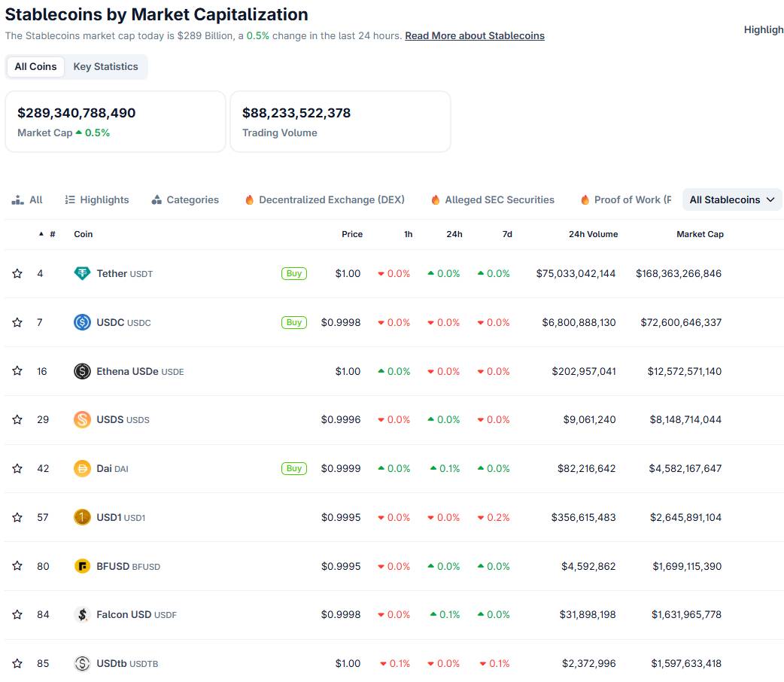
Task: Click the Falcon USD logo icon
Action: (82, 614)
